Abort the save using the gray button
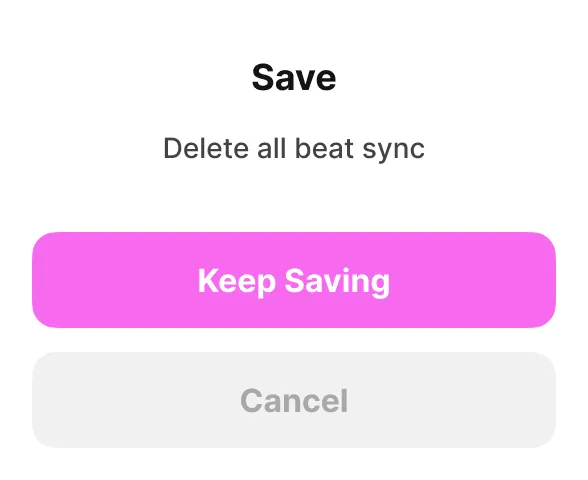The height and width of the screenshot is (480, 588). (x=294, y=400)
